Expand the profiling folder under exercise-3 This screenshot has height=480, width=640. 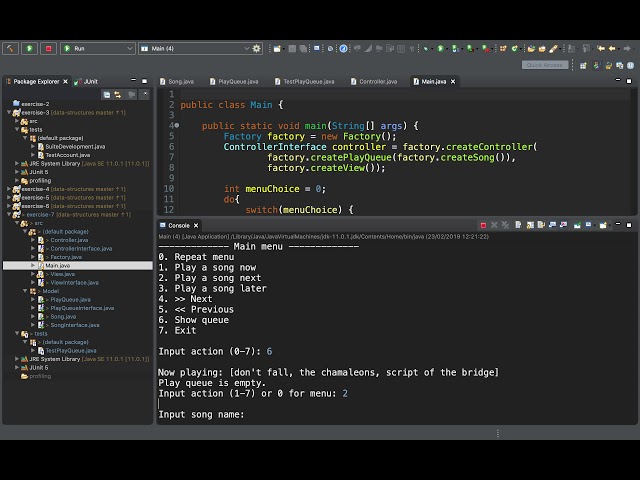coord(17,180)
